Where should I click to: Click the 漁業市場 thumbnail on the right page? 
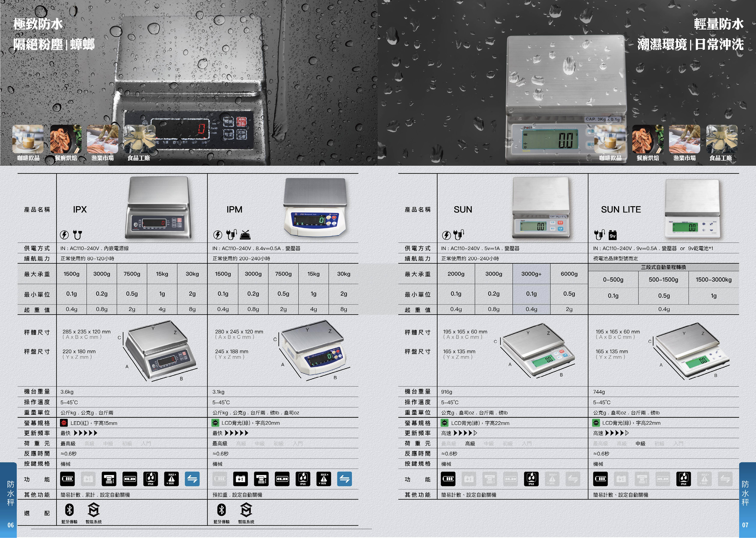click(x=684, y=140)
